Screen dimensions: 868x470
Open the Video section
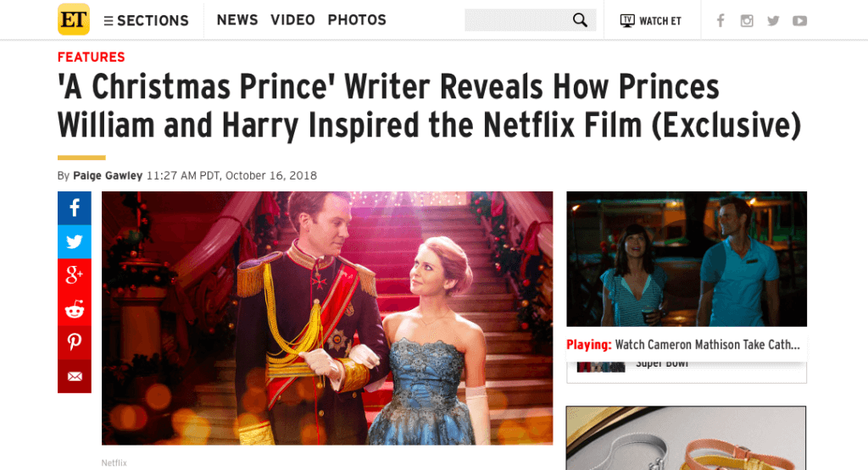click(292, 20)
